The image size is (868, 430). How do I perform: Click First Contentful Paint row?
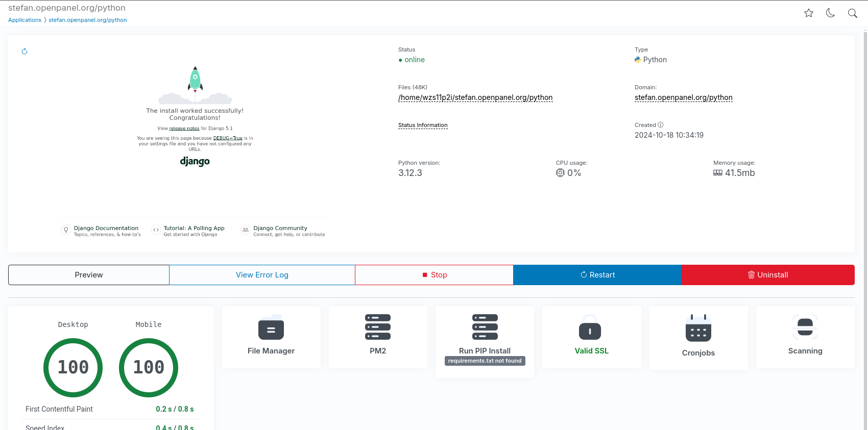110,409
